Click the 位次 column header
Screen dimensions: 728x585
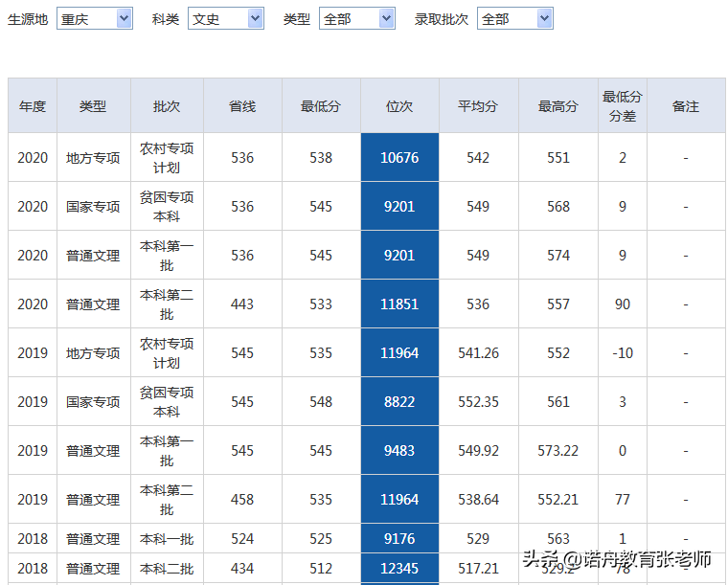pos(399,106)
